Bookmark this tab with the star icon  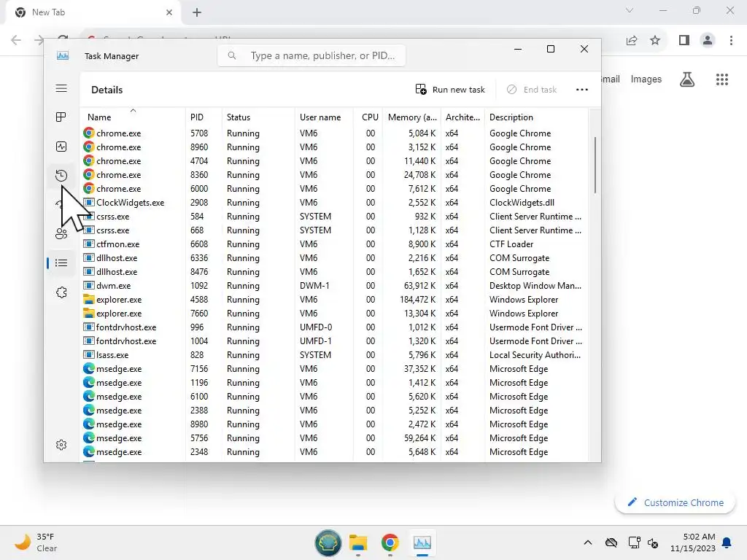tap(655, 41)
